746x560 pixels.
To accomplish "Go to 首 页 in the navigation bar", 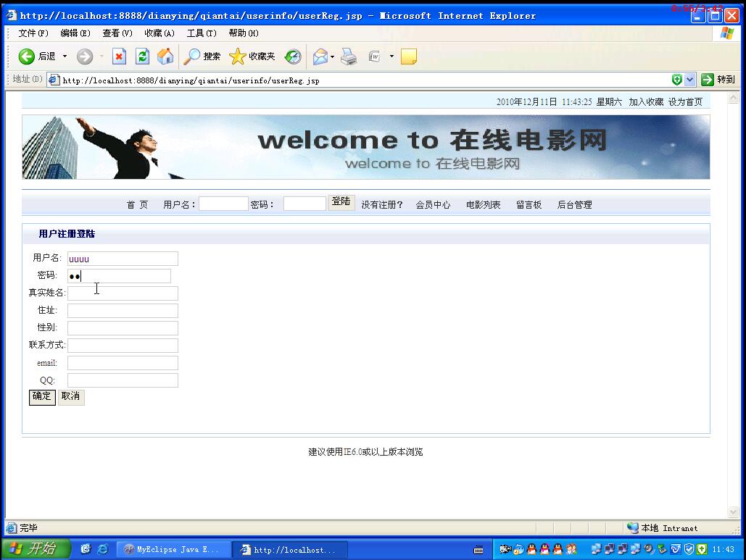I will pos(137,204).
